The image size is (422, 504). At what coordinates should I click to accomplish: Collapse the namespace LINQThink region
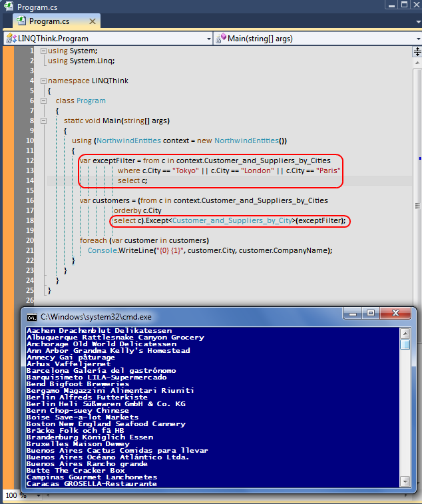coord(43,81)
